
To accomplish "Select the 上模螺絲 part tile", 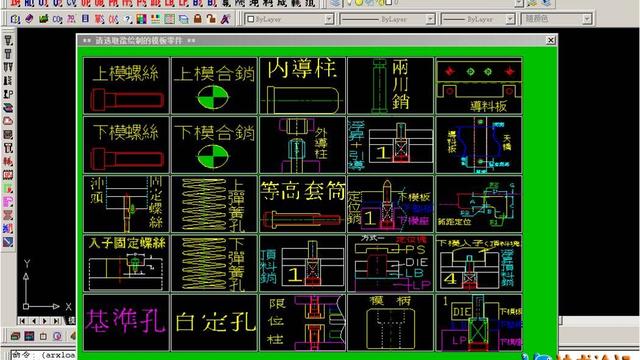I will click(126, 86).
